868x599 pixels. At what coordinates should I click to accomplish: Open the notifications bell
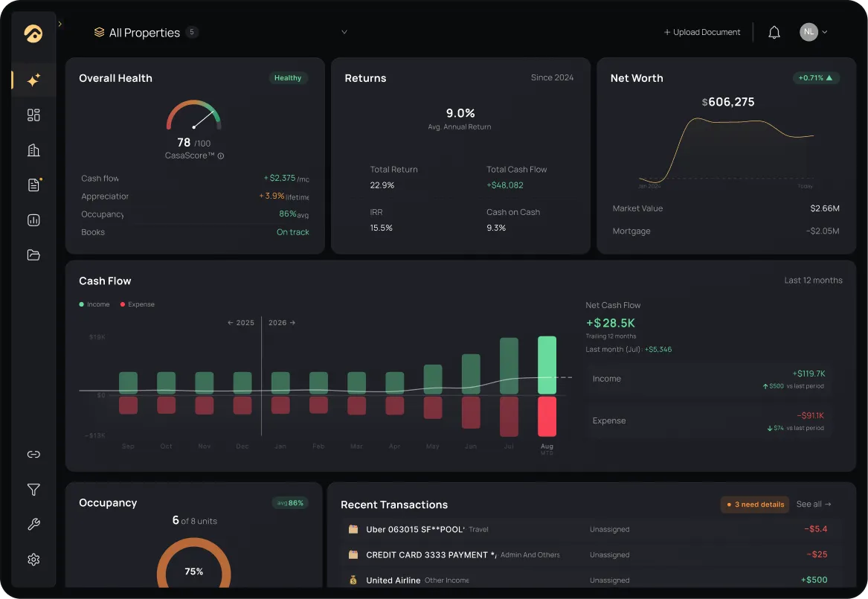774,33
